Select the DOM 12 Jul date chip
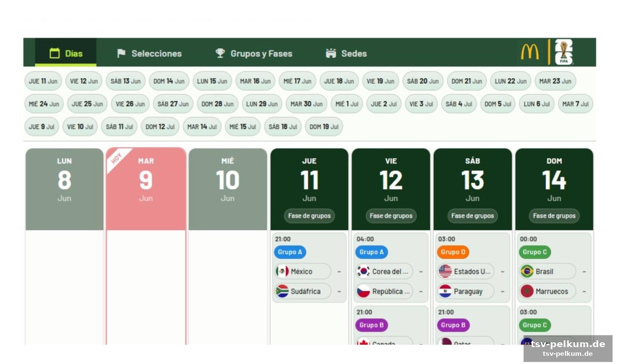Image resolution: width=617 pixels, height=364 pixels. (x=160, y=126)
